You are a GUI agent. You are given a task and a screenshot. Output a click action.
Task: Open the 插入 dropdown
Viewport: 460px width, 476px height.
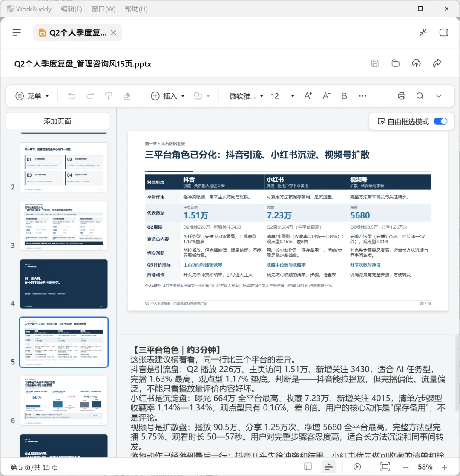tap(168, 96)
